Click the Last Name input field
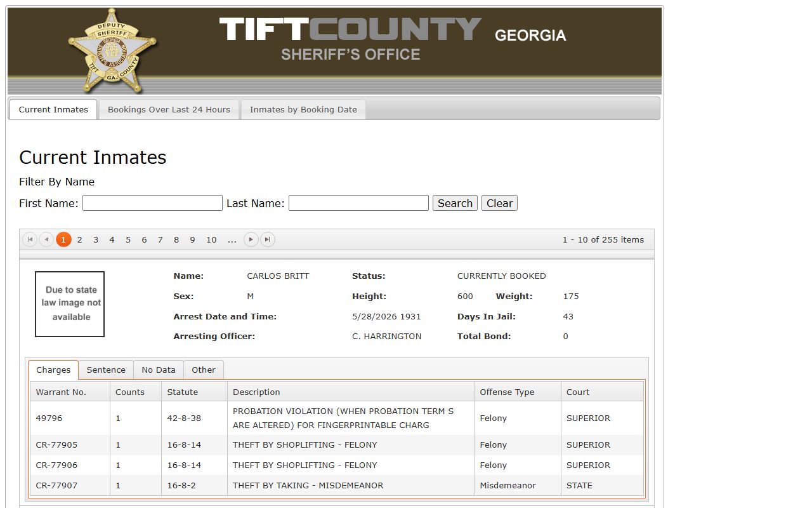The height and width of the screenshot is (508, 812). (x=358, y=203)
